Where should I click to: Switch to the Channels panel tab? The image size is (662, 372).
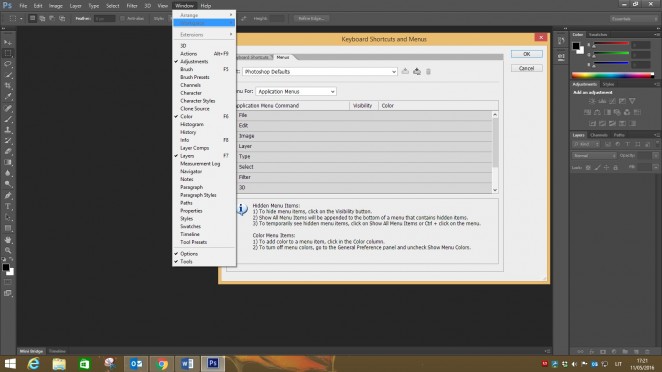599,135
